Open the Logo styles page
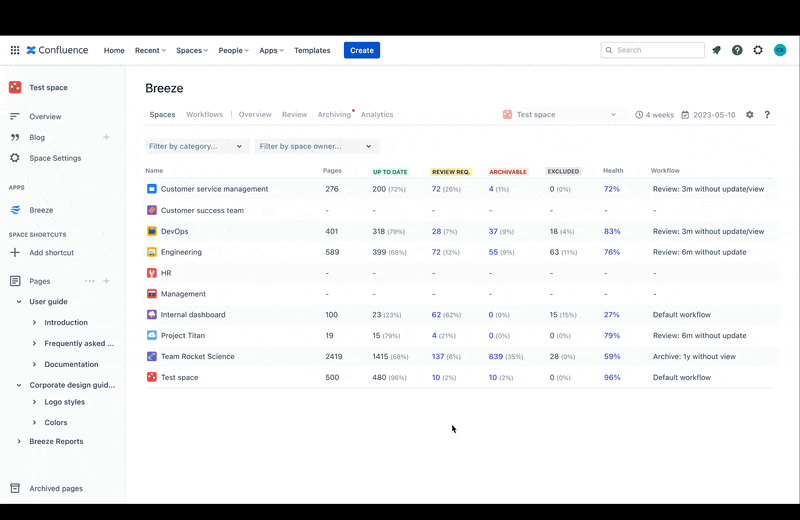This screenshot has height=520, width=800. (64, 402)
